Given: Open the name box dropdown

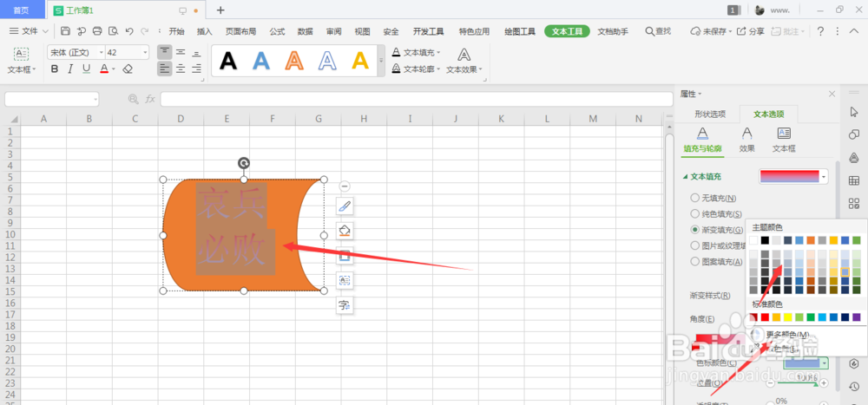Looking at the screenshot, I should point(95,99).
